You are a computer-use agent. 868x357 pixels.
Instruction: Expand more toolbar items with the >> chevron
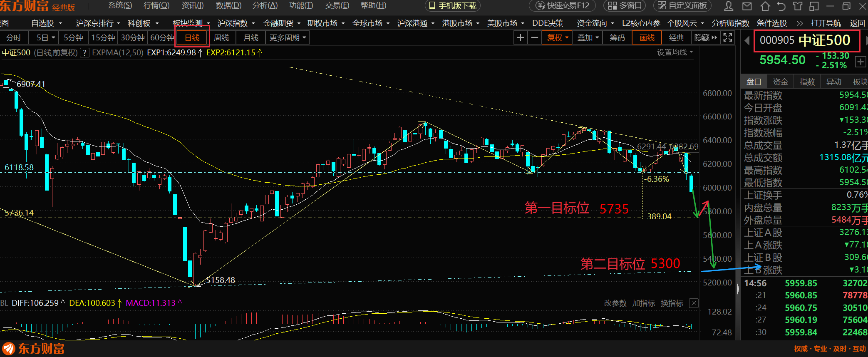pos(800,23)
